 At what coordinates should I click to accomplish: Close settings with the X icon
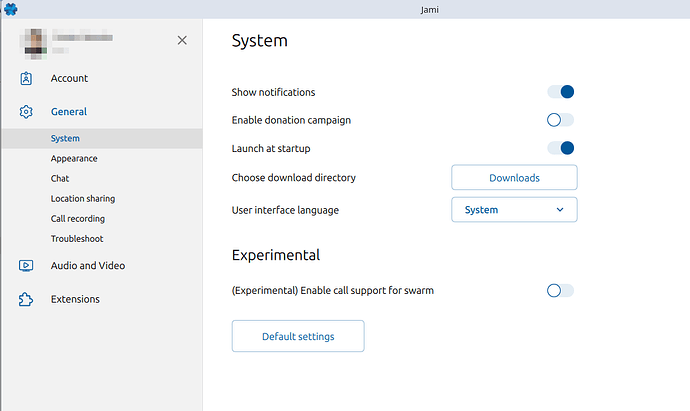tap(182, 40)
